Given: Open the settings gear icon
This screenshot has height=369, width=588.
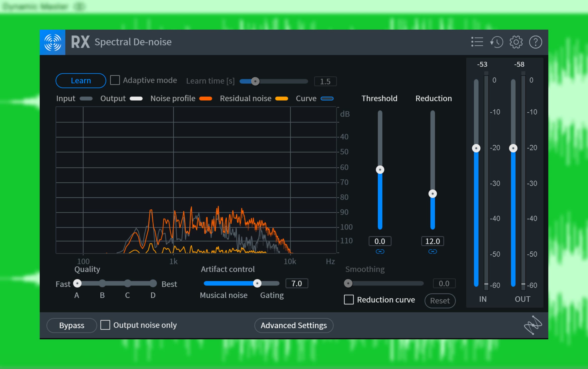Looking at the screenshot, I should tap(516, 42).
